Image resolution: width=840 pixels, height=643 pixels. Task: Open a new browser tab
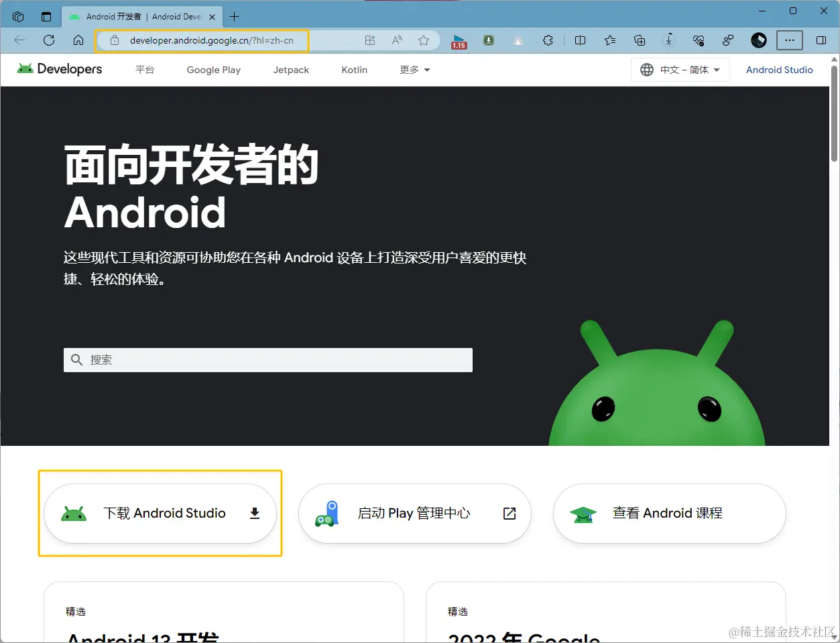tap(235, 17)
